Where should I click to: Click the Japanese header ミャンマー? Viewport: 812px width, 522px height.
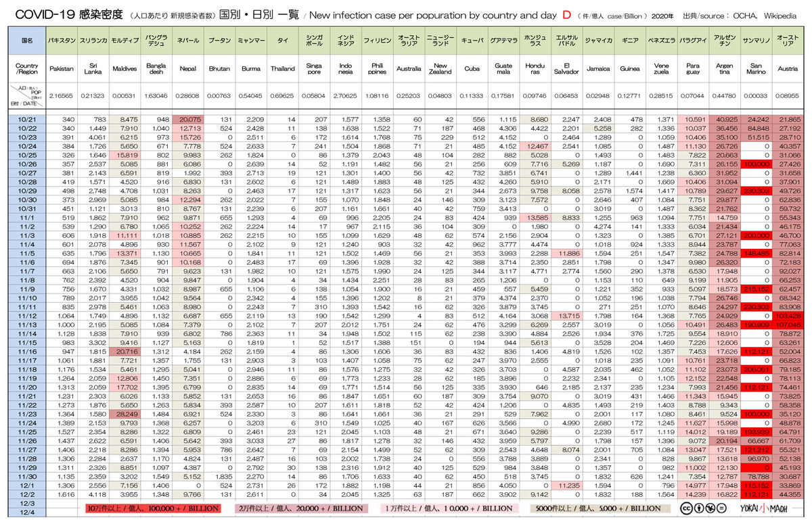click(x=250, y=41)
